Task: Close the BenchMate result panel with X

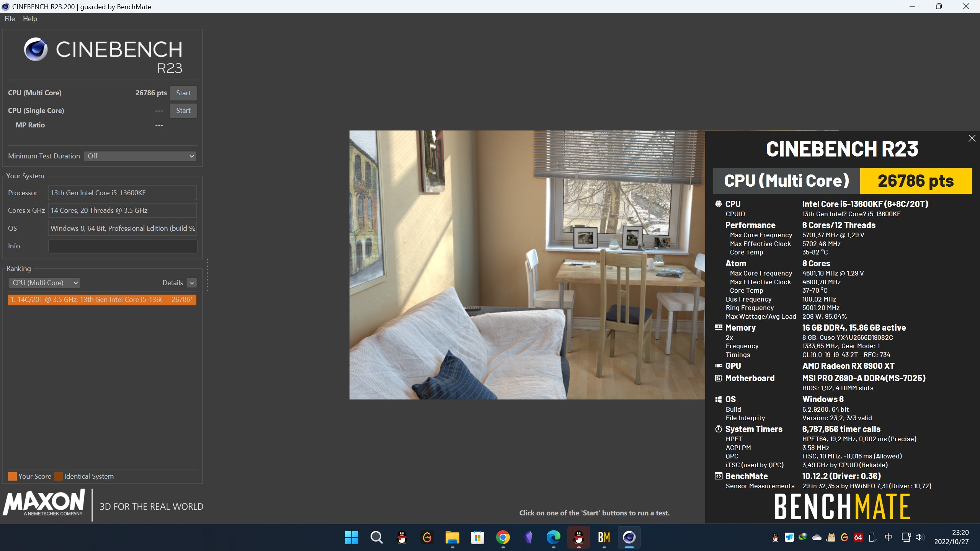Action: pos(972,139)
